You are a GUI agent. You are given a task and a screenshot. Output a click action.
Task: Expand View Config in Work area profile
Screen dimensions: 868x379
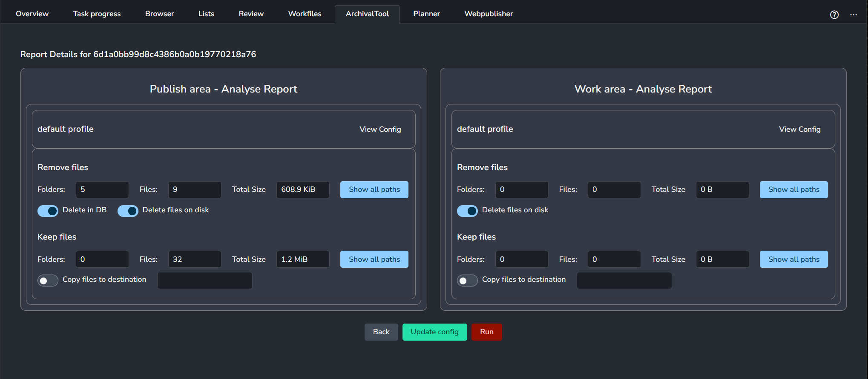click(x=799, y=129)
